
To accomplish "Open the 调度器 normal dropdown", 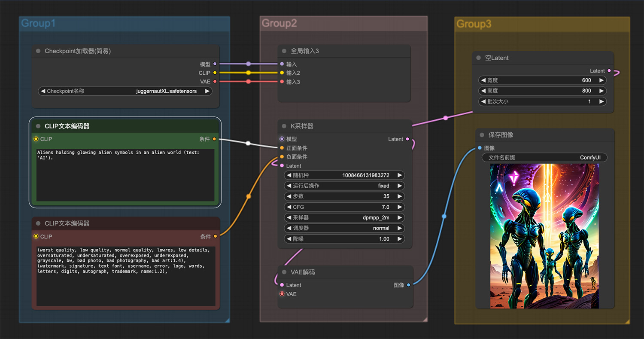I will coord(344,228).
